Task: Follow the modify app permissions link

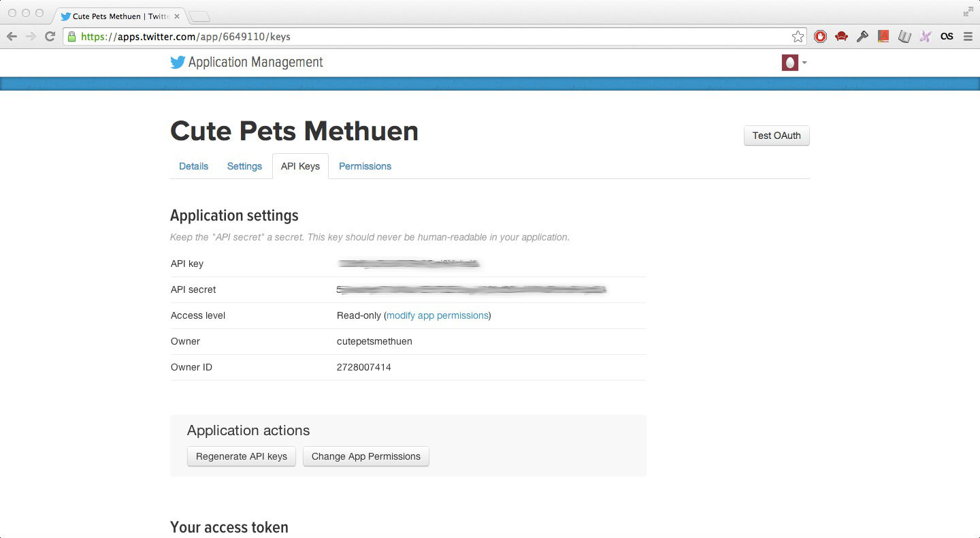Action: click(437, 315)
